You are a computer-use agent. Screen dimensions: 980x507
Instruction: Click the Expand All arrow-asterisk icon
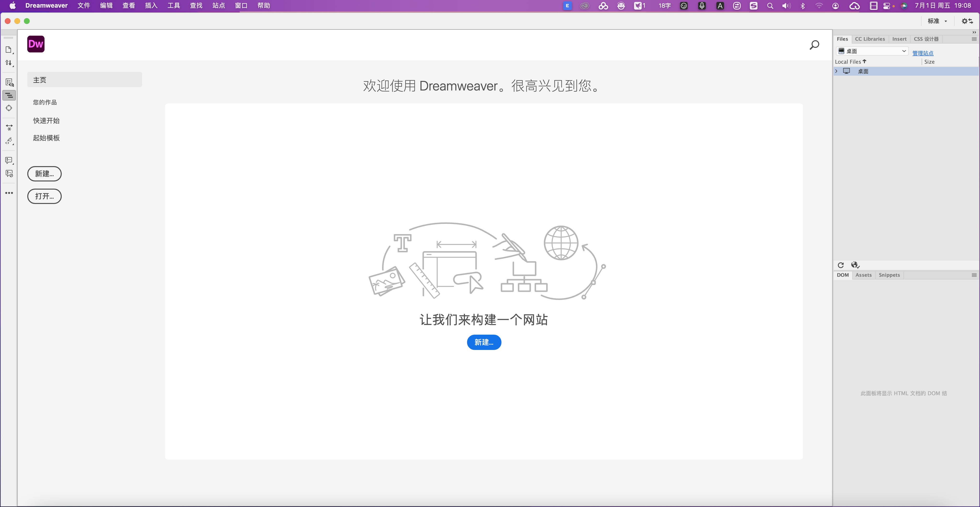tap(9, 128)
